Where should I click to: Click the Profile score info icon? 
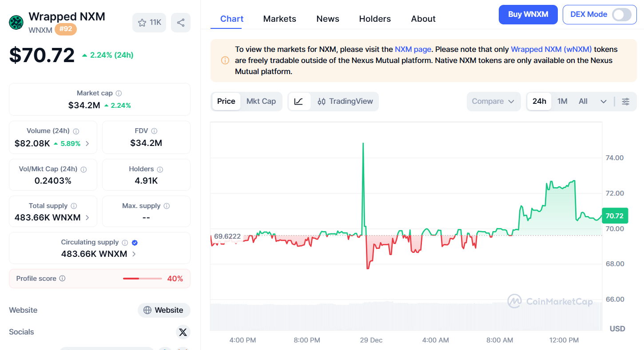tap(63, 279)
